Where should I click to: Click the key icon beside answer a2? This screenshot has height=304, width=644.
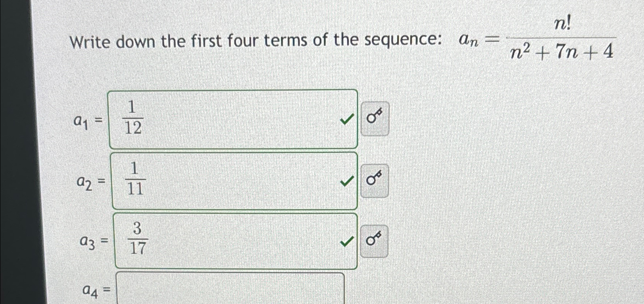point(375,180)
